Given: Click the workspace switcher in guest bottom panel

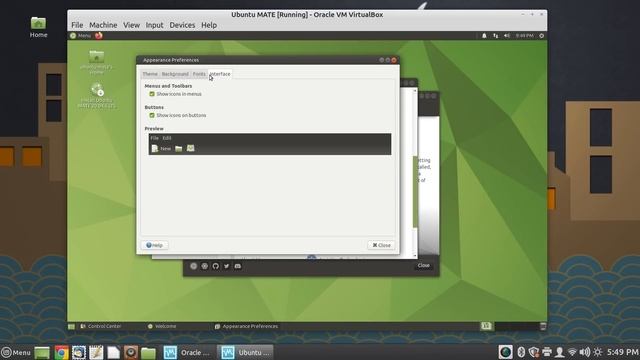Looking at the screenshot, I should pyautogui.click(x=486, y=326).
